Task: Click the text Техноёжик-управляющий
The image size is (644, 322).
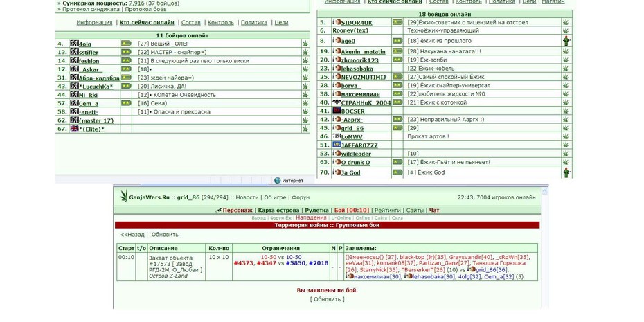Action: (x=443, y=30)
